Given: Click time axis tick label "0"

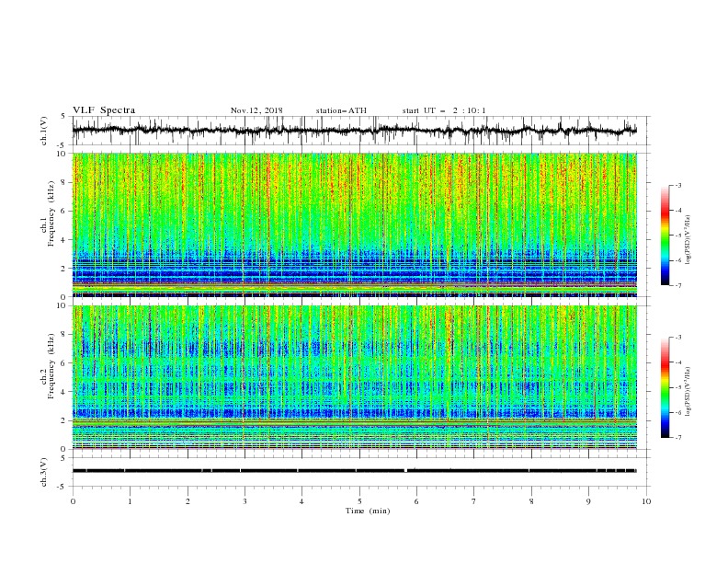Looking at the screenshot, I should pyautogui.click(x=73, y=501).
